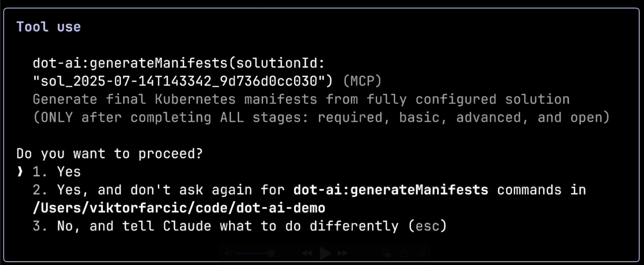
Task: Click the /Users/viktorfarcic/code/dot-ai-demo path
Action: pos(179,208)
